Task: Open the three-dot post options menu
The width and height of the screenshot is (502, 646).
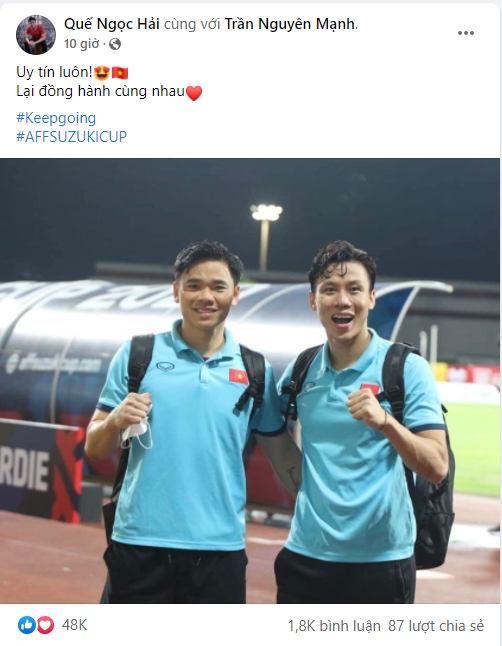Action: (466, 33)
